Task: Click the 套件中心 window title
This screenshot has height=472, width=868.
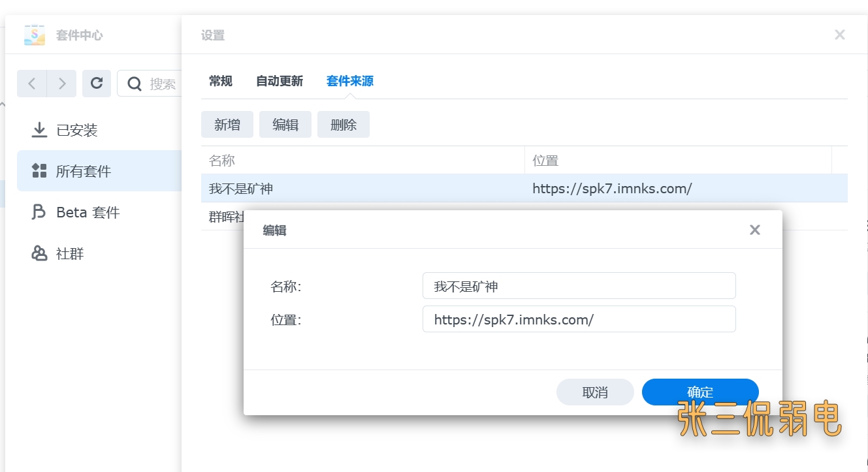Action: tap(79, 35)
